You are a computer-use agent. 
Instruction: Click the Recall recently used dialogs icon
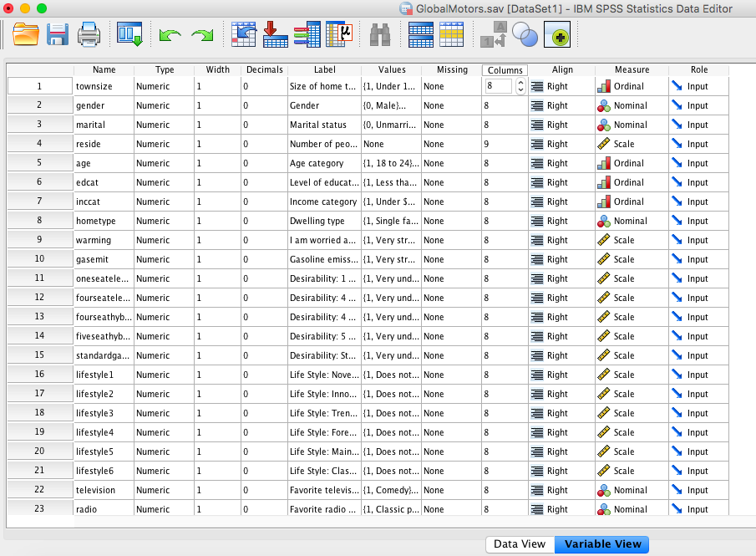129,34
